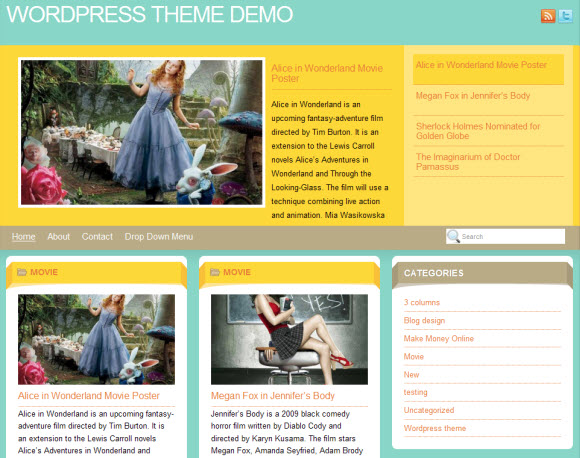Open the Contact menu item
580x458 pixels.
(x=97, y=236)
